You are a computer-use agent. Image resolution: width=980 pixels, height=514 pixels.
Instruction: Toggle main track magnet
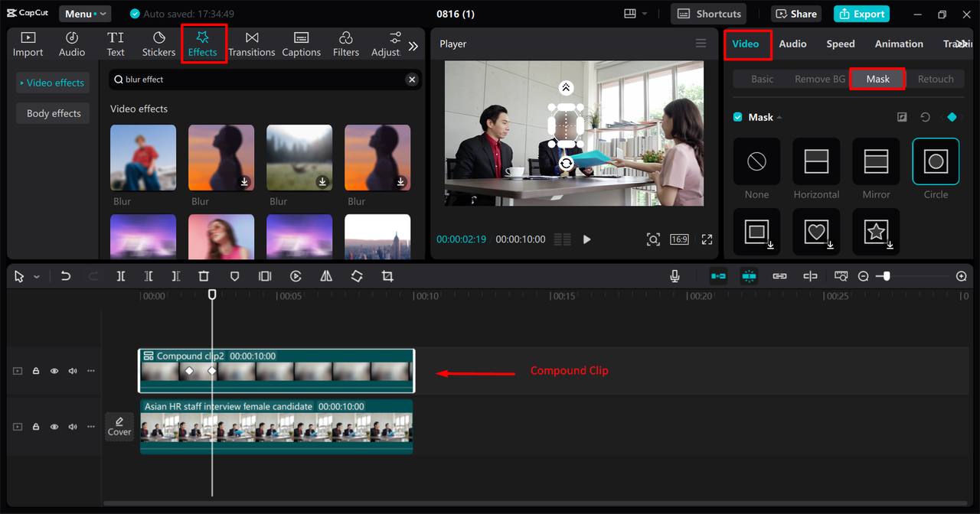718,276
